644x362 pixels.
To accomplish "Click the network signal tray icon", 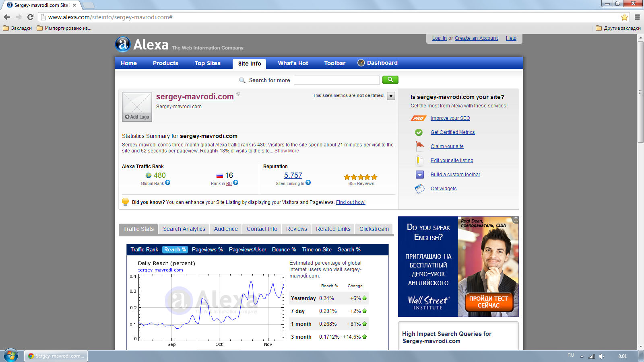I will tap(591, 356).
